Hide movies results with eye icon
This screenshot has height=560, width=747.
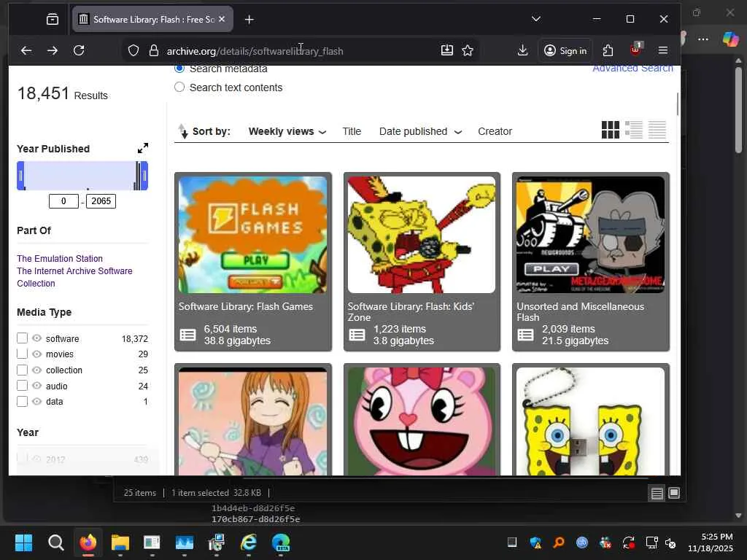pyautogui.click(x=36, y=354)
